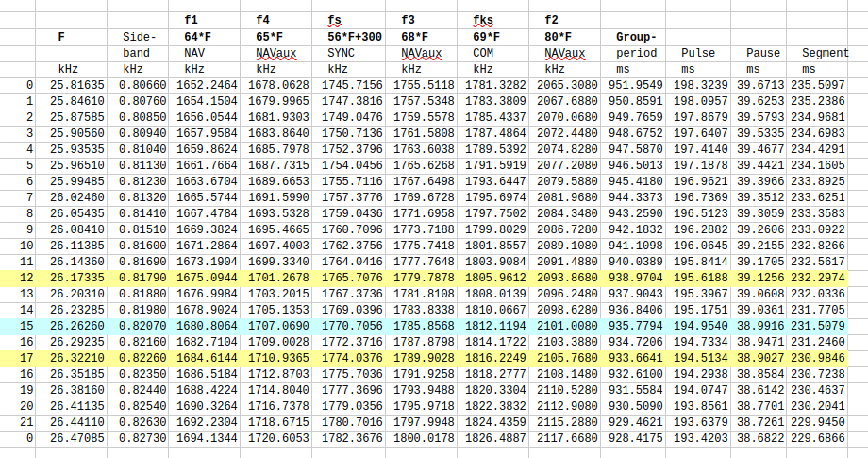Screen dimensions: 868x458
Task: Click the last-row cell 2117.6680
Action: coord(569,439)
